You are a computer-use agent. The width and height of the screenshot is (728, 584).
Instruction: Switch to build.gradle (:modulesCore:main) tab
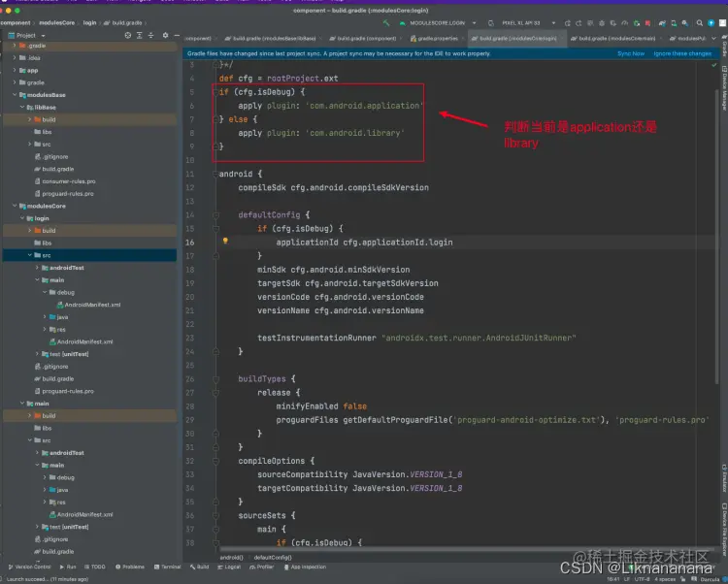tap(614, 39)
